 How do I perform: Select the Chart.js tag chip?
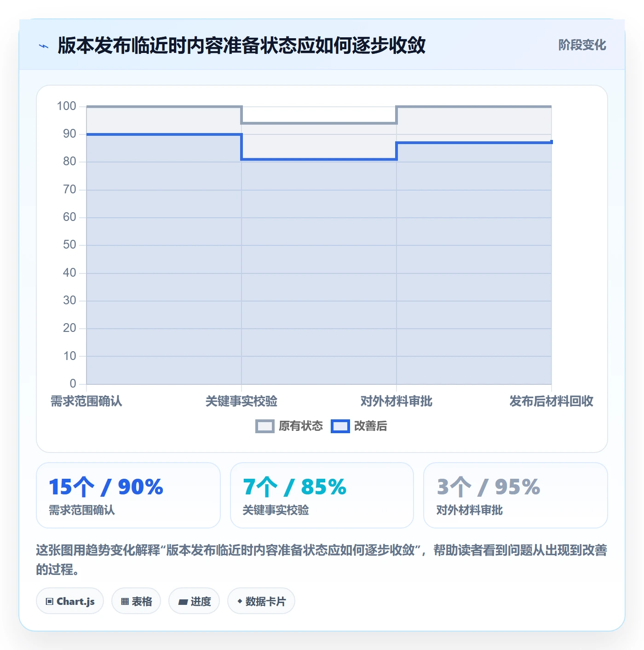click(70, 601)
